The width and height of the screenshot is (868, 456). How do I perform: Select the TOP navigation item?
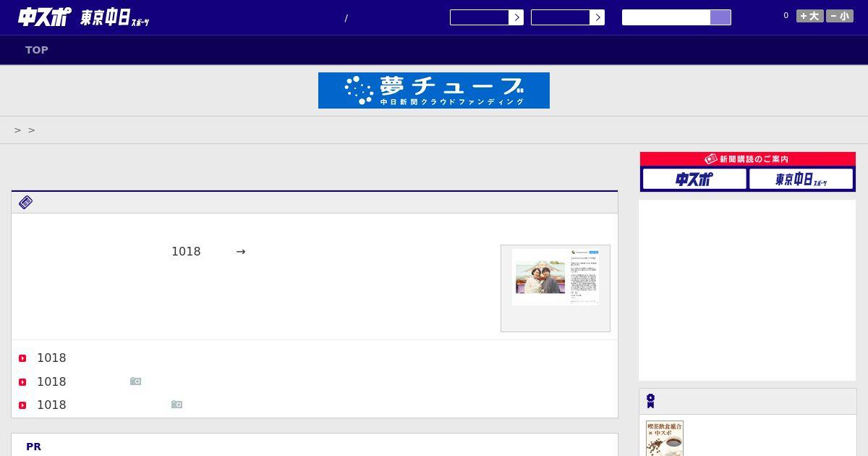(x=37, y=50)
